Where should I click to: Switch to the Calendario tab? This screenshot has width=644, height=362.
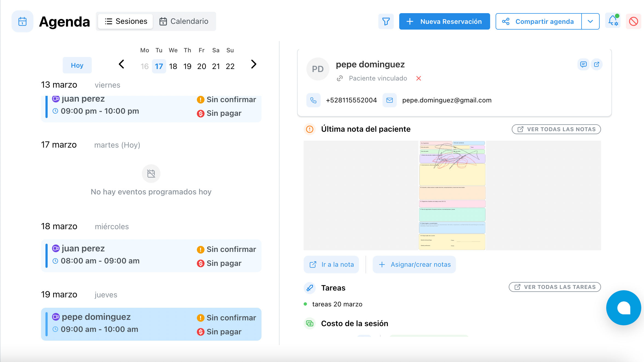point(184,21)
